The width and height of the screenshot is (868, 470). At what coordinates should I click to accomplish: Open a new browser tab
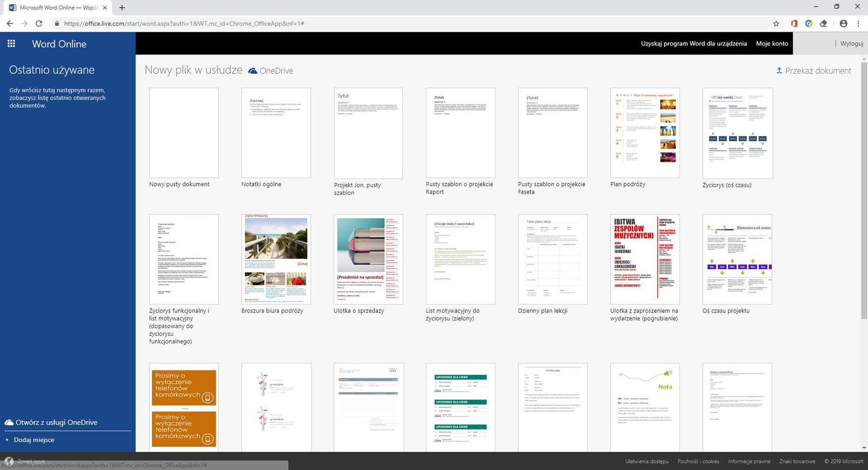[122, 8]
